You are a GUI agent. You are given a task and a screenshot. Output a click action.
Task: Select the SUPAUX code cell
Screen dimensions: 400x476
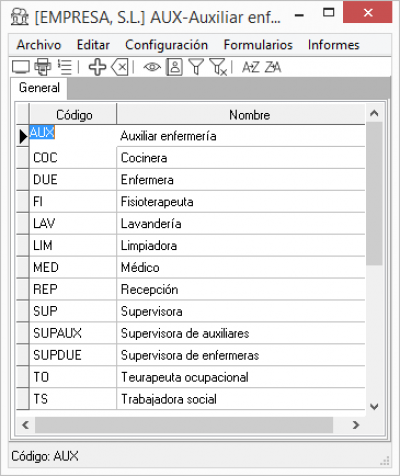tap(73, 333)
